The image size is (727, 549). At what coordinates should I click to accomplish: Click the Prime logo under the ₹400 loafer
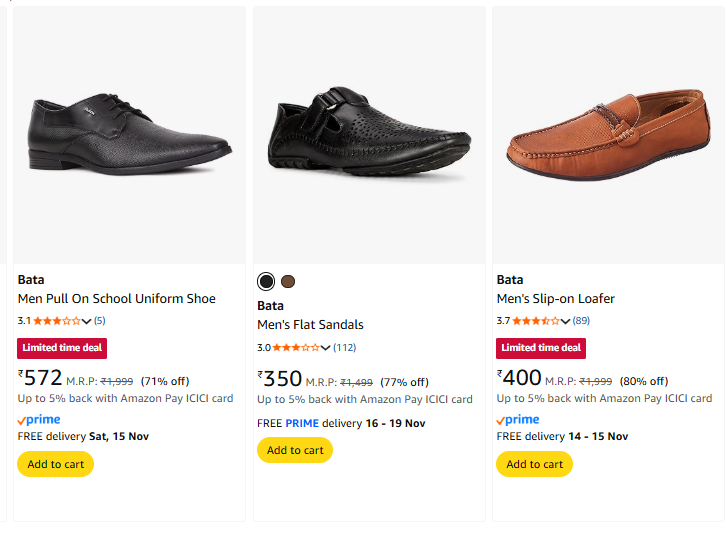(518, 420)
